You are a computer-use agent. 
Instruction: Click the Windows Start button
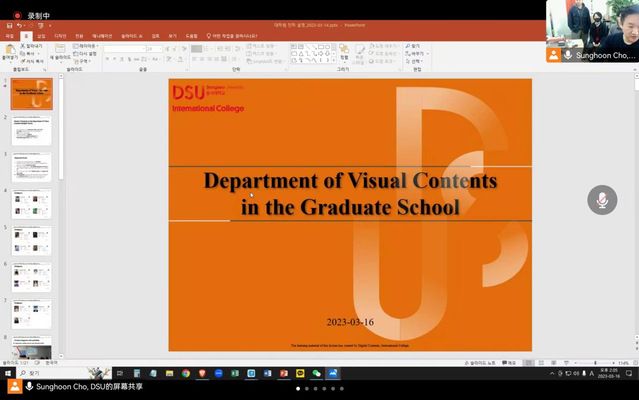click(8, 373)
